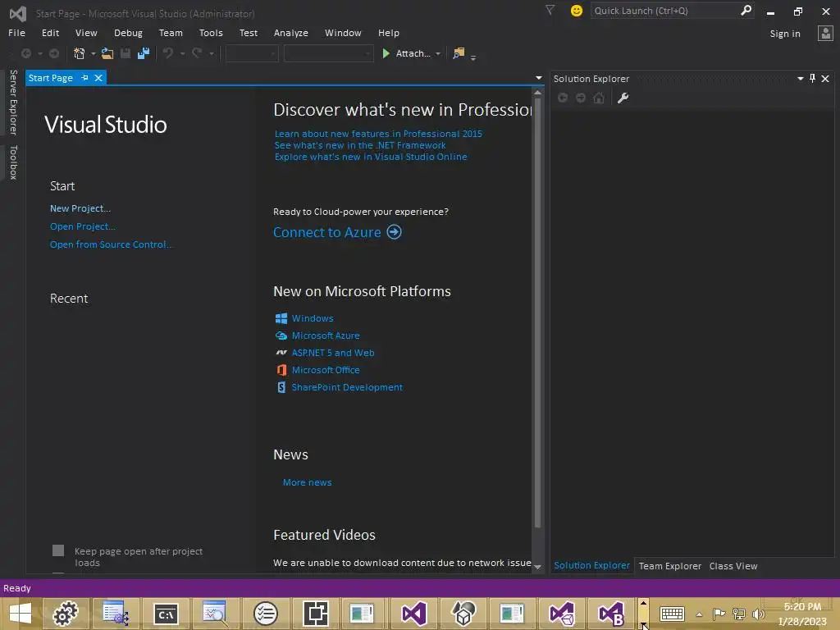Screen dimensions: 840x630
Task: Click the Quick Launch search magnifier icon
Action: (x=746, y=10)
